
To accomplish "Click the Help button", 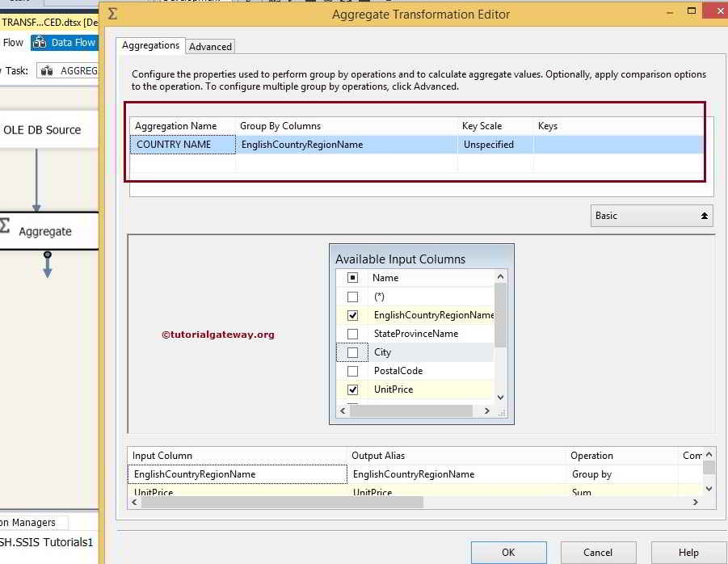I will pos(687,552).
